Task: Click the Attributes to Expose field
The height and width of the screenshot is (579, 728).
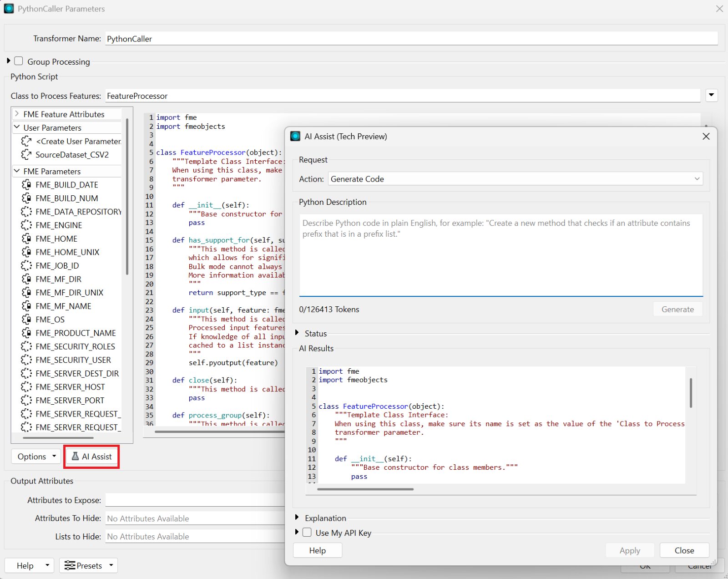Action: click(x=196, y=500)
